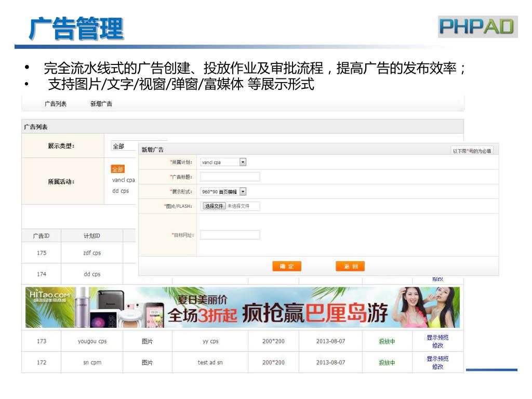Click the HiTao banner ad preview
This screenshot has height=399, width=532.
click(243, 308)
